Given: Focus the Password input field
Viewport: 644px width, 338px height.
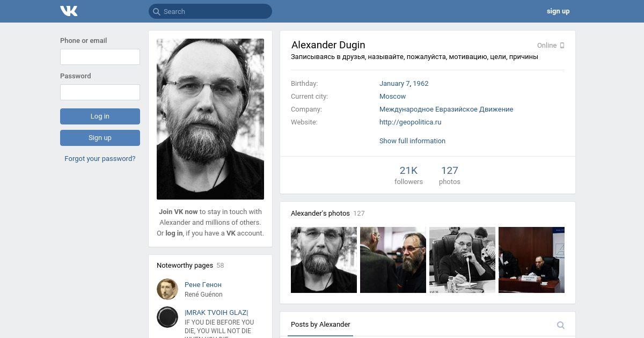Looking at the screenshot, I should 100,92.
